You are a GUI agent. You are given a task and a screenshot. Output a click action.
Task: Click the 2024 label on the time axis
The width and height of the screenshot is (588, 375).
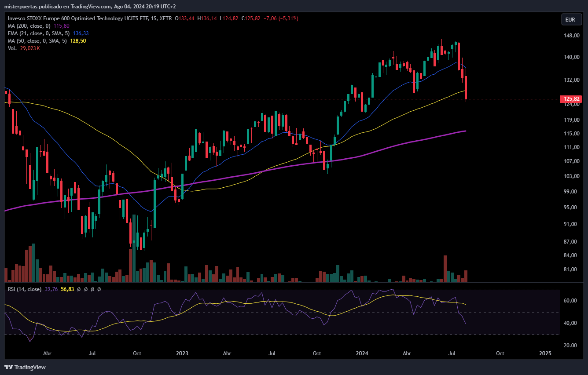coord(363,353)
